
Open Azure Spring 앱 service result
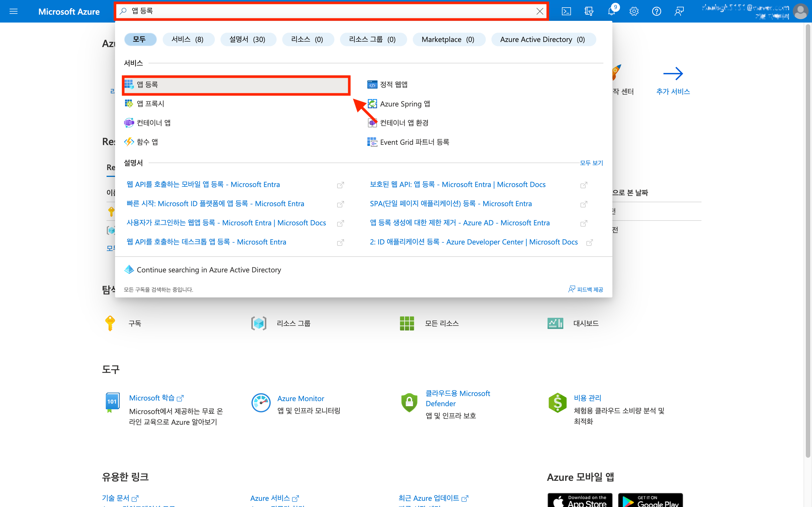(404, 104)
